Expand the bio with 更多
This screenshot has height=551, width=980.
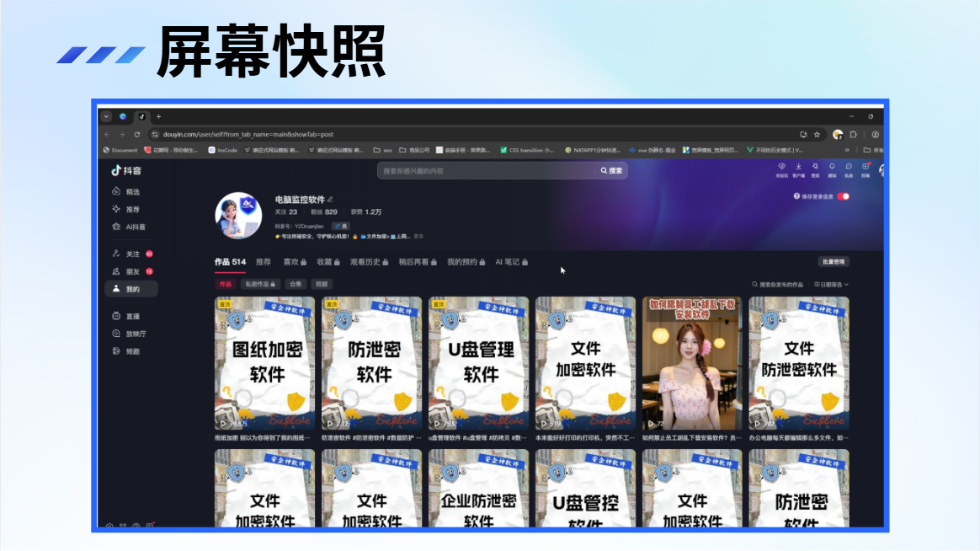[418, 237]
